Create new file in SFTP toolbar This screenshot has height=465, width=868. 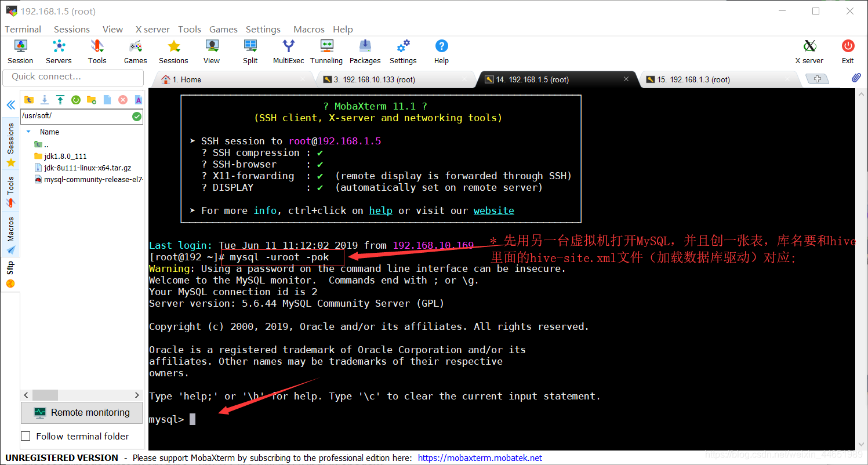[x=107, y=100]
